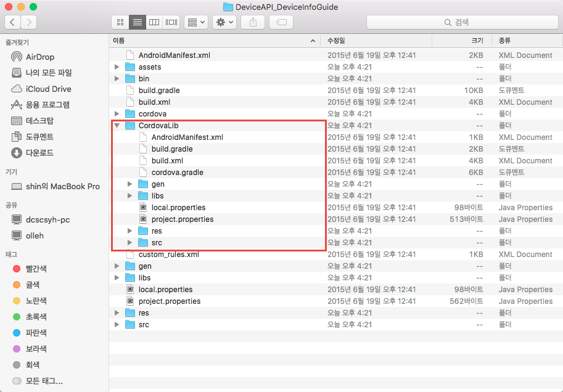Select the red 빨간색 tag
This screenshot has width=563, height=392.
tap(36, 269)
